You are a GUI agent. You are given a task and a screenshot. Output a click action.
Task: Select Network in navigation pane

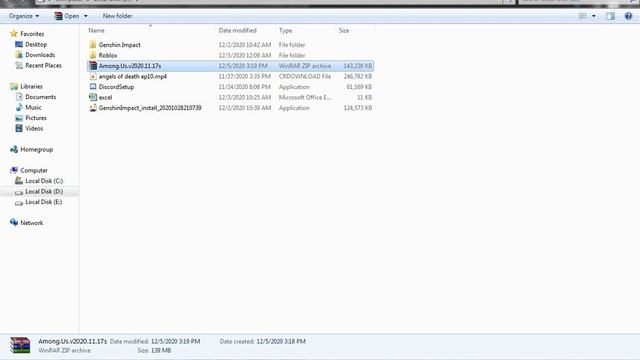pos(31,223)
